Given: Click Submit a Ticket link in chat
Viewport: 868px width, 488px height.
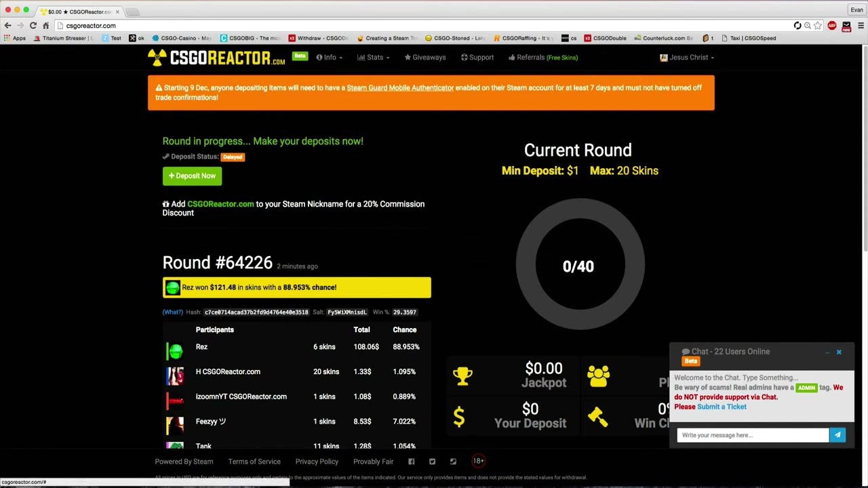Looking at the screenshot, I should [722, 407].
